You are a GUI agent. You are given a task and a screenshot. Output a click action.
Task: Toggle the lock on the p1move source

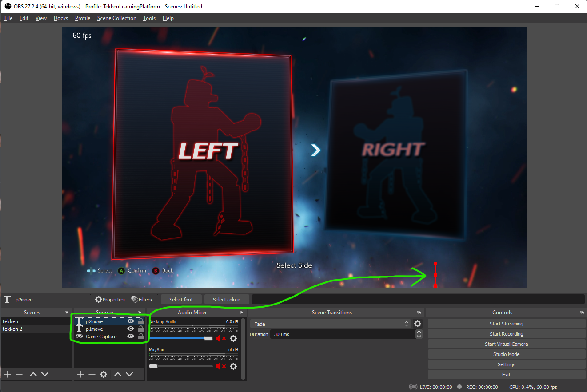click(141, 329)
